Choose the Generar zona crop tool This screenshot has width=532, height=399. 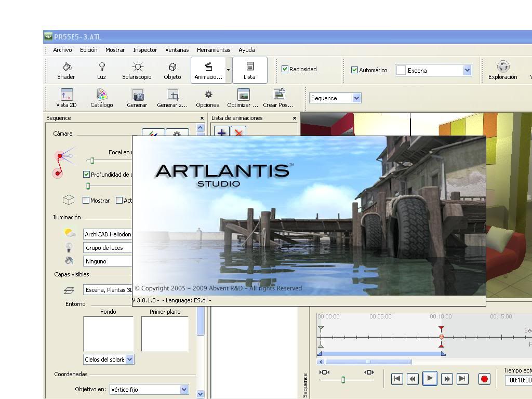(x=172, y=98)
